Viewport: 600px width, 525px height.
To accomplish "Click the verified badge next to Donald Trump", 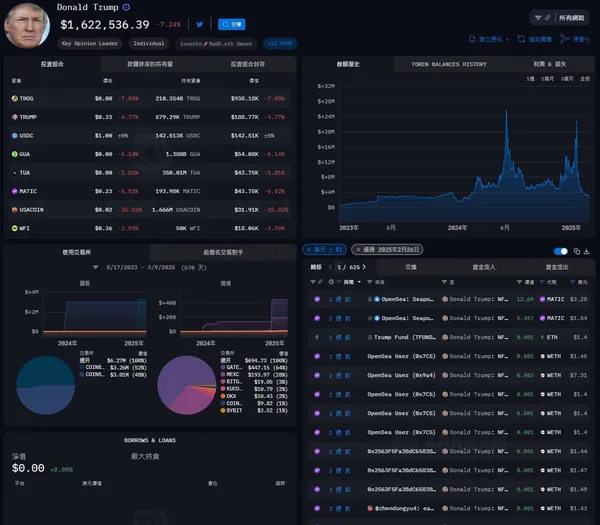I will point(125,7).
